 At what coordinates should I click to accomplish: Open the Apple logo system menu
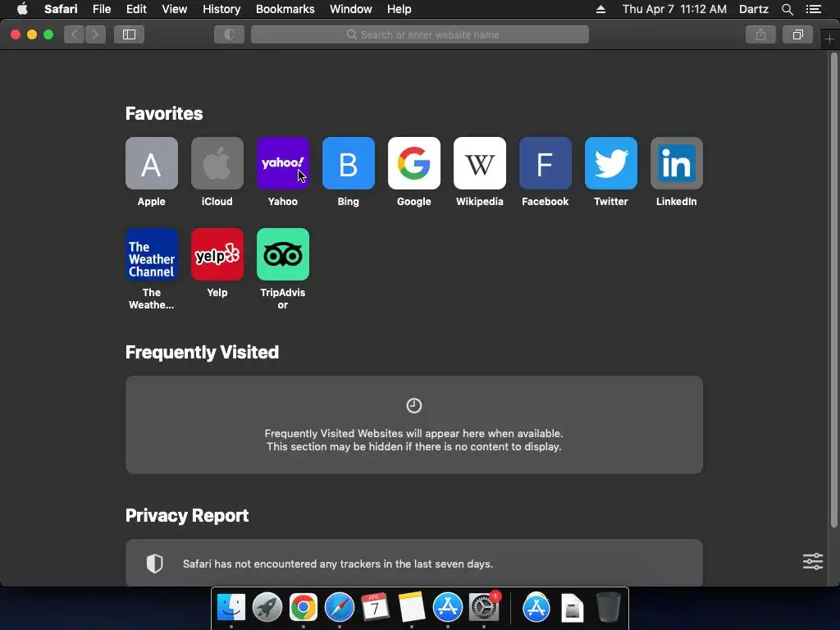[22, 9]
